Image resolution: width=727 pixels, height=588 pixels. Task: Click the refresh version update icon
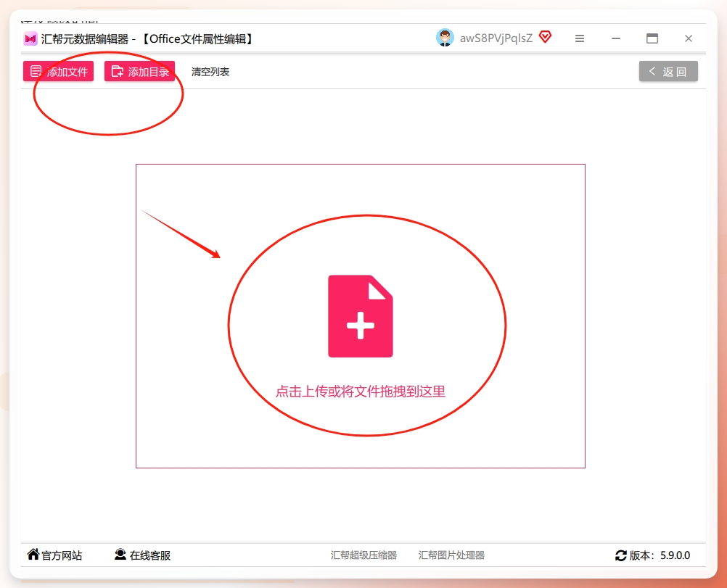(x=621, y=555)
